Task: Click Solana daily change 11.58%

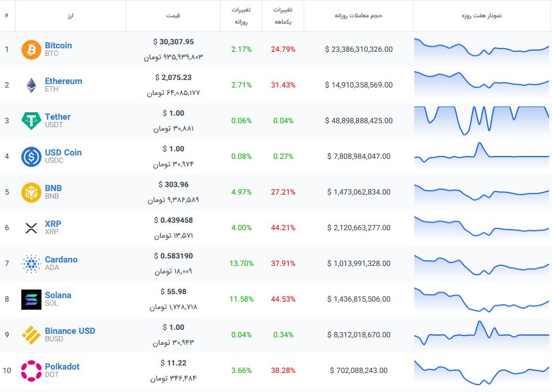Action: pos(241,299)
